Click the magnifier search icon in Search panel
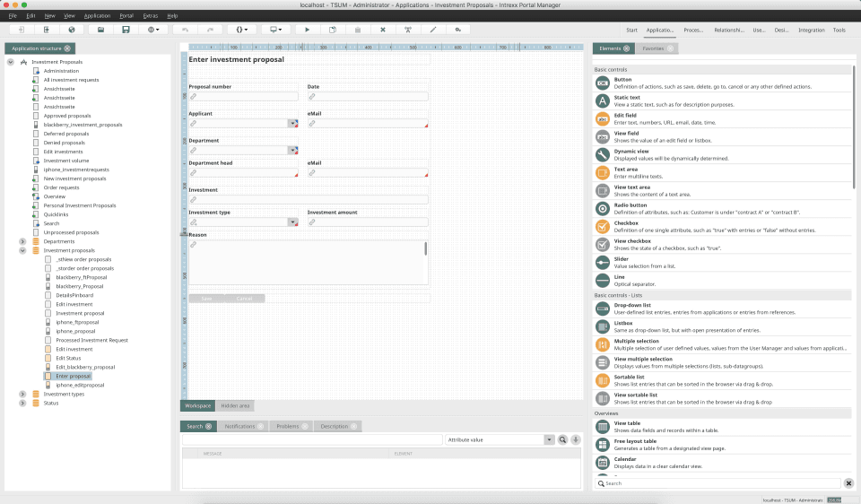Image resolution: width=861 pixels, height=504 pixels. coord(562,439)
